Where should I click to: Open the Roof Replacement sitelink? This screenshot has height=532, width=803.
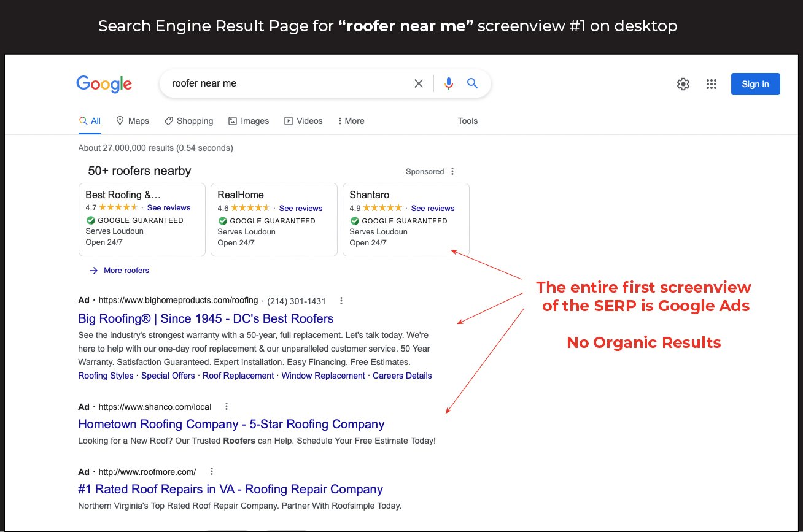[238, 376]
